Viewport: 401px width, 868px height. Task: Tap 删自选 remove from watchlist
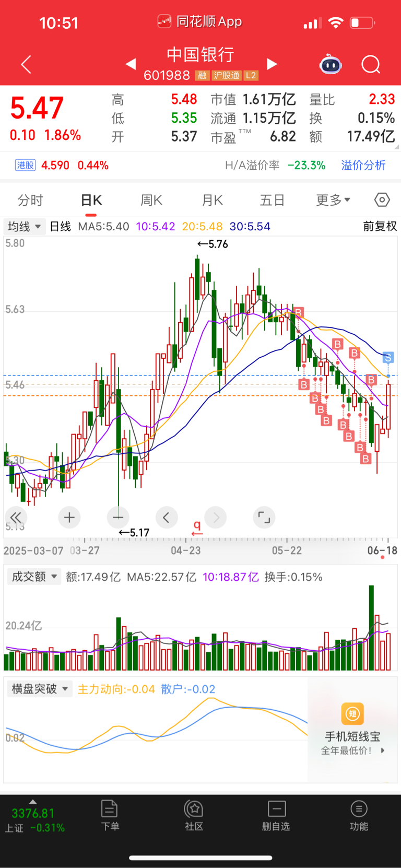(x=276, y=815)
